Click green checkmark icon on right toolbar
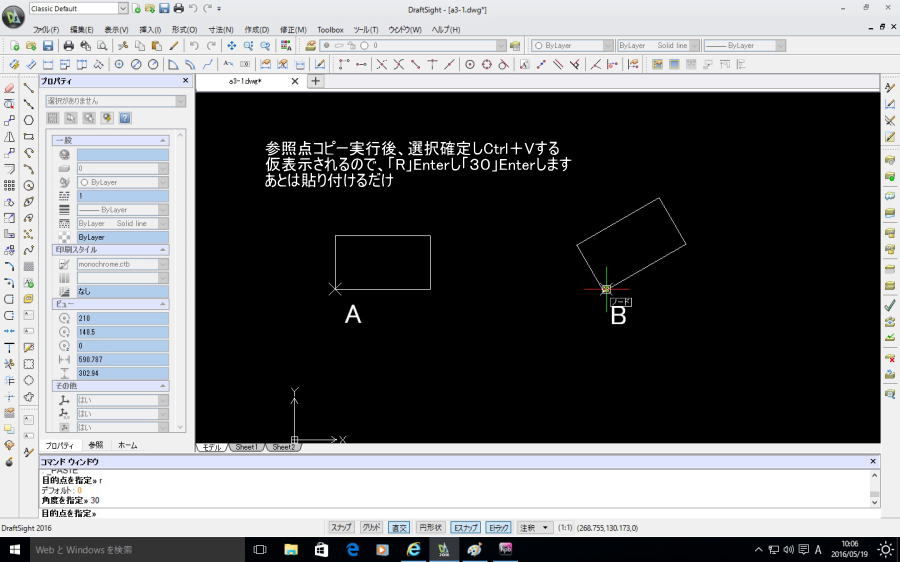Image resolution: width=900 pixels, height=562 pixels. [x=890, y=305]
